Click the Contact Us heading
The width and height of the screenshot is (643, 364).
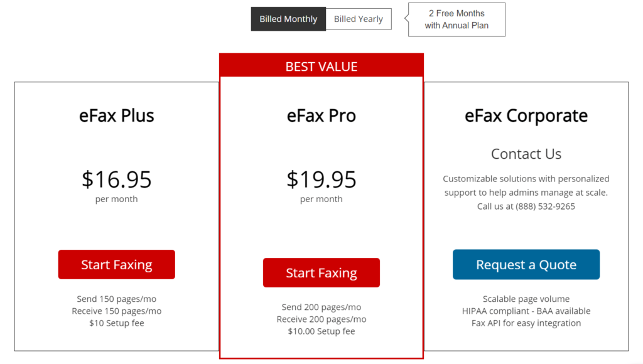pyautogui.click(x=526, y=154)
